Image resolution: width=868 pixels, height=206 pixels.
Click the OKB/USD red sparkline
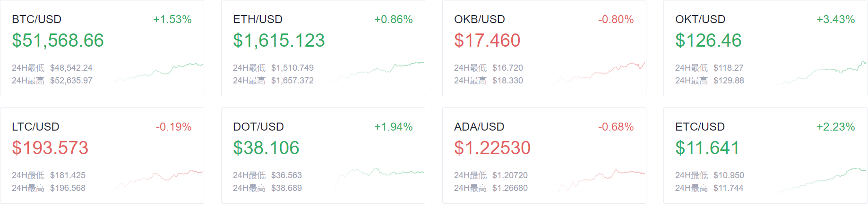point(598,72)
